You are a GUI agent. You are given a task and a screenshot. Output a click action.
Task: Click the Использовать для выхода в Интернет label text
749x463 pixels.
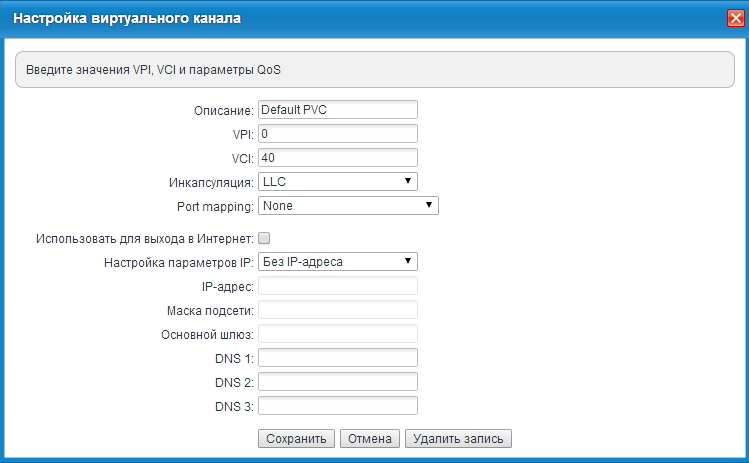tap(144, 238)
